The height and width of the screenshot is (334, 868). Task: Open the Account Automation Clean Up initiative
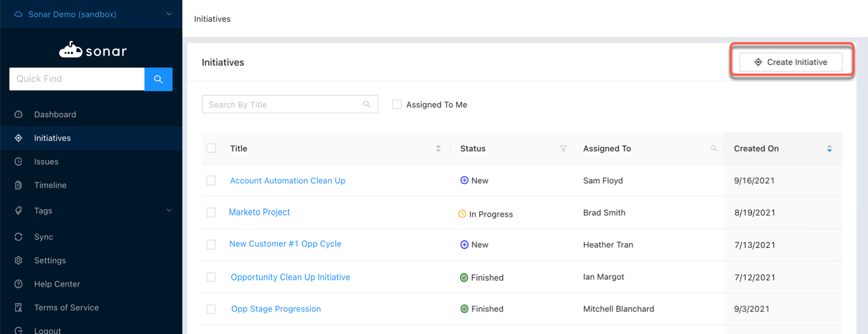288,181
